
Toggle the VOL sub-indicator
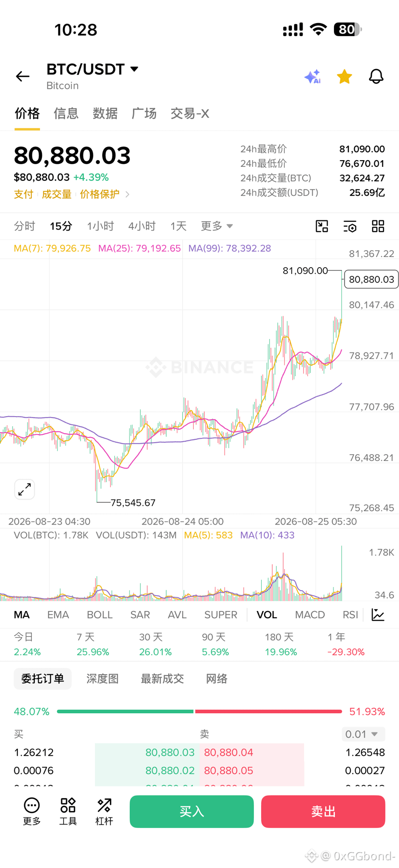click(x=266, y=615)
